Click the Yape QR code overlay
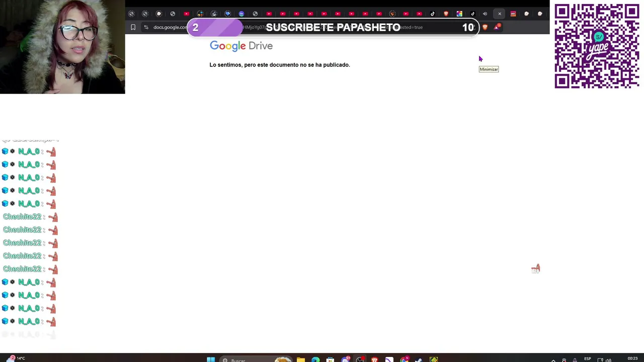Screen dimensions: 644x362 click(597, 46)
